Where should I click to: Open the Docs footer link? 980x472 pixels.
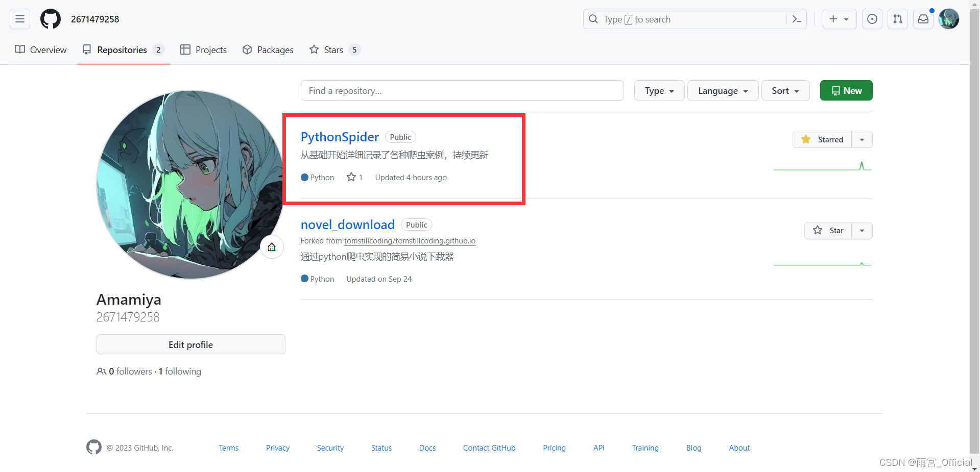[x=427, y=448]
